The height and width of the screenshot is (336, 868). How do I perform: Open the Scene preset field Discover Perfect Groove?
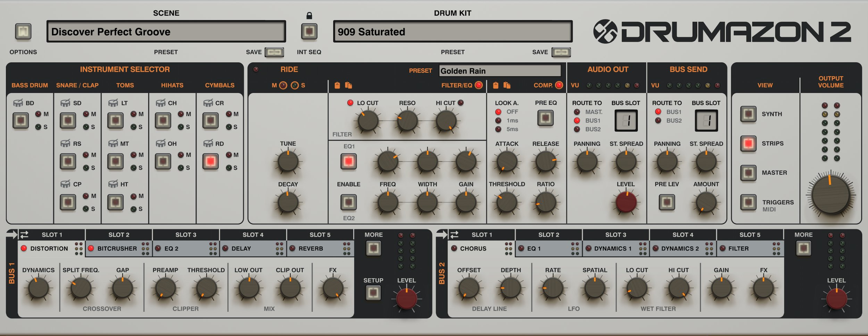coord(166,32)
